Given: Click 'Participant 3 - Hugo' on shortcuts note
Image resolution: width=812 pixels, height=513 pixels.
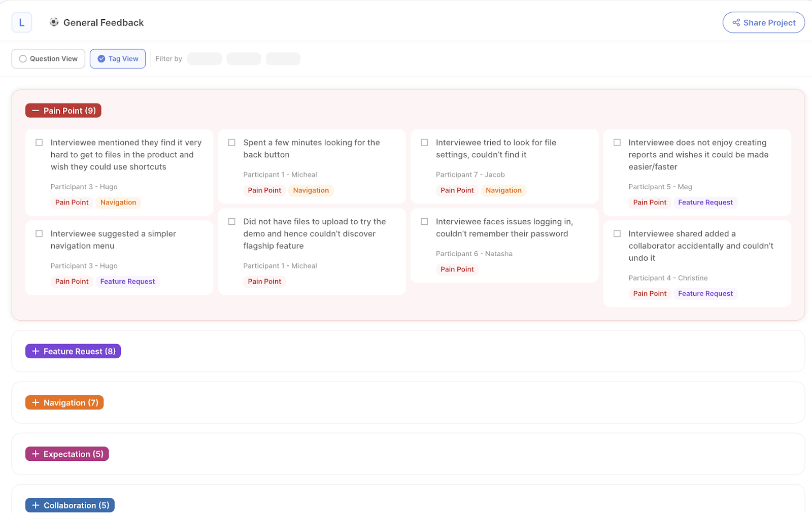Looking at the screenshot, I should click(x=84, y=187).
